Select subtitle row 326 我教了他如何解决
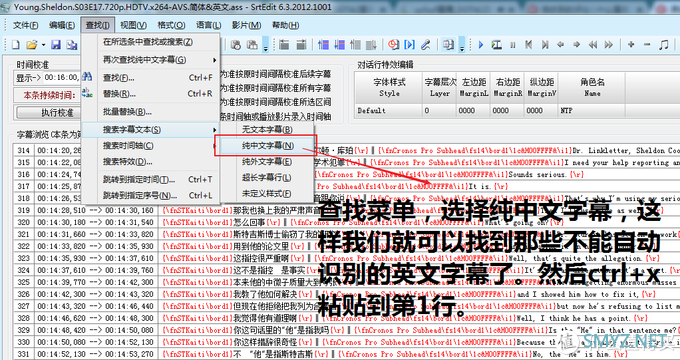The image size is (680, 360). [x=346, y=294]
